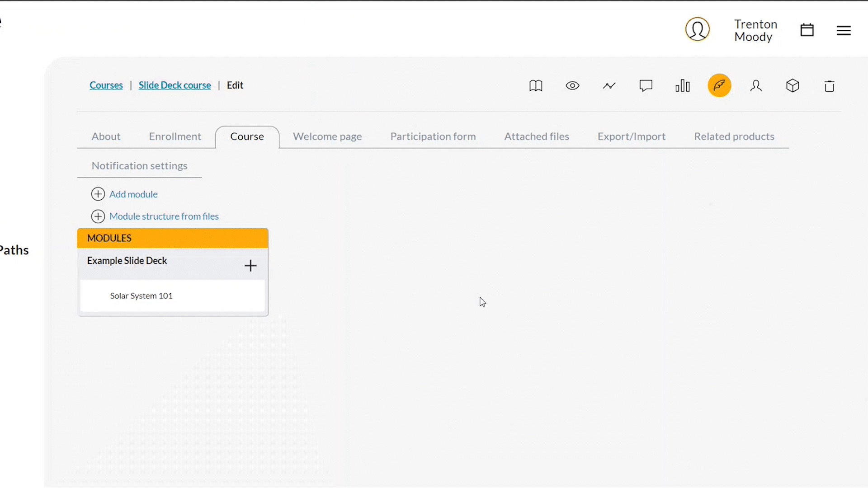Switch to the About tab

(106, 136)
